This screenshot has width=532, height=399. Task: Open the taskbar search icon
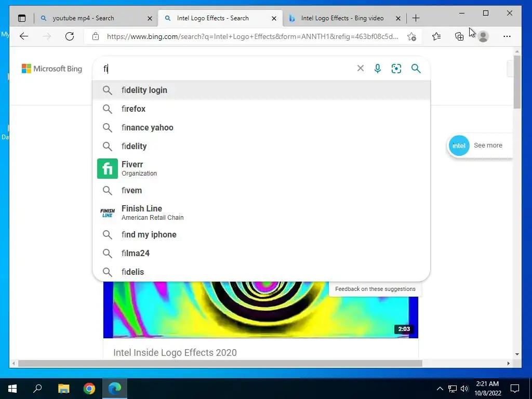(37, 389)
